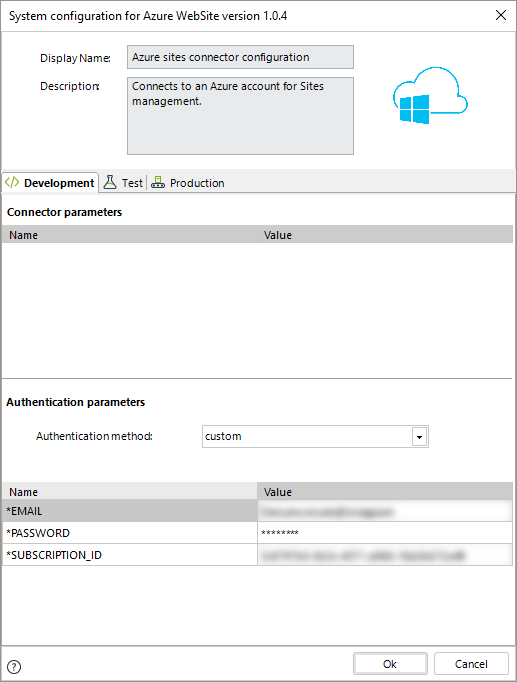Click Authentication table Value column header
517x682 pixels.
click(x=385, y=491)
